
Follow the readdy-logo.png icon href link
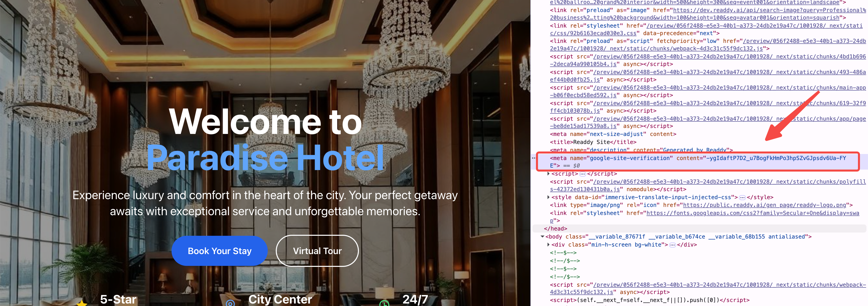(764, 205)
